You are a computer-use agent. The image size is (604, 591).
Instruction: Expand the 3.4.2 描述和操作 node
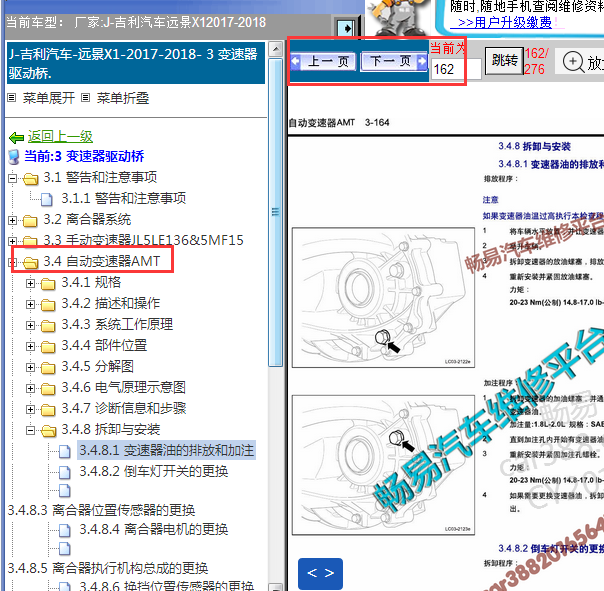(30, 304)
